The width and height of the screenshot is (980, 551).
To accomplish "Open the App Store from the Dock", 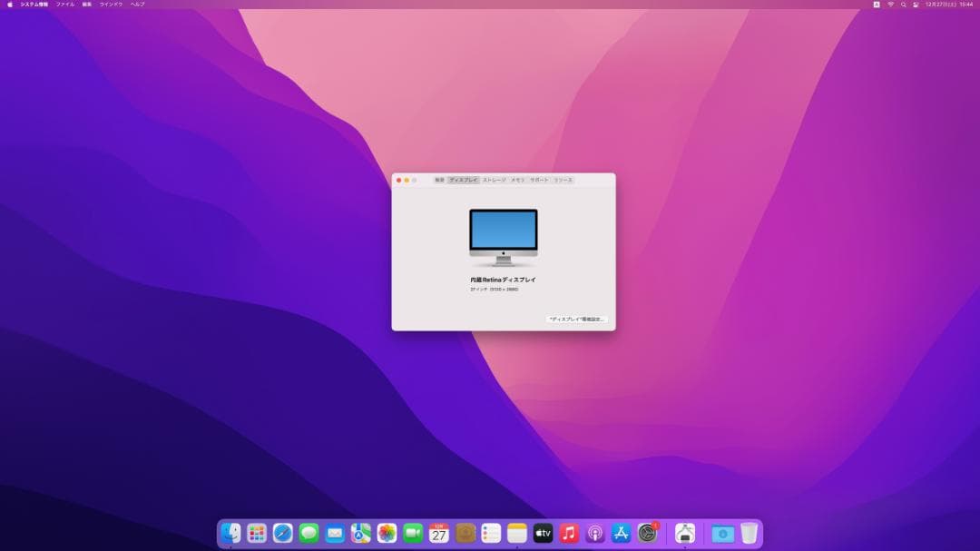I will pos(622,534).
